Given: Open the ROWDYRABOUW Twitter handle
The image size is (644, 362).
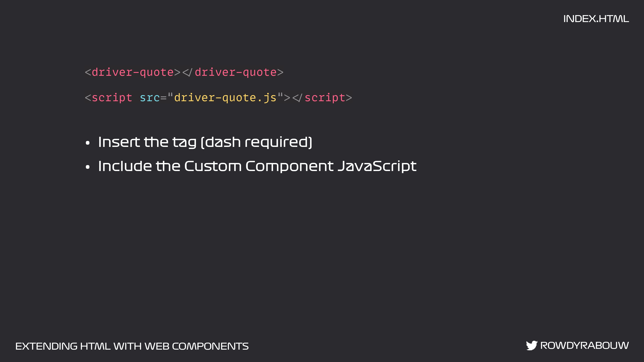Looking at the screenshot, I should 584,346.
